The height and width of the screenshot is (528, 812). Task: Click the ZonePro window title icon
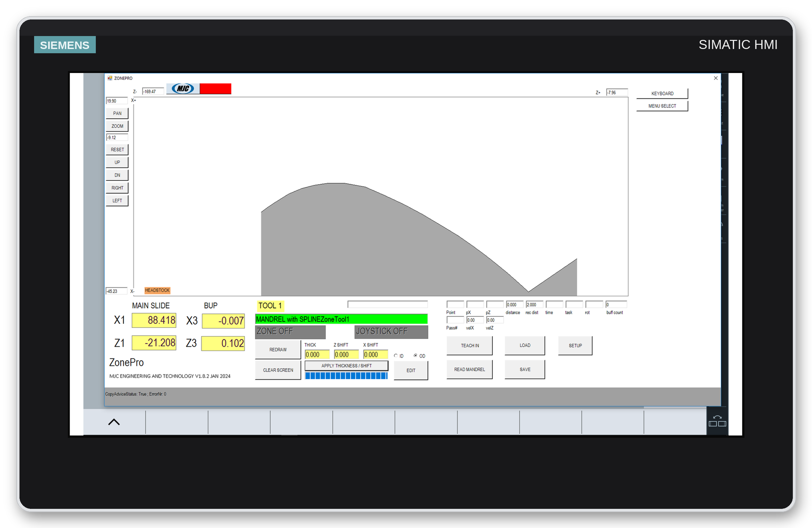click(x=110, y=78)
